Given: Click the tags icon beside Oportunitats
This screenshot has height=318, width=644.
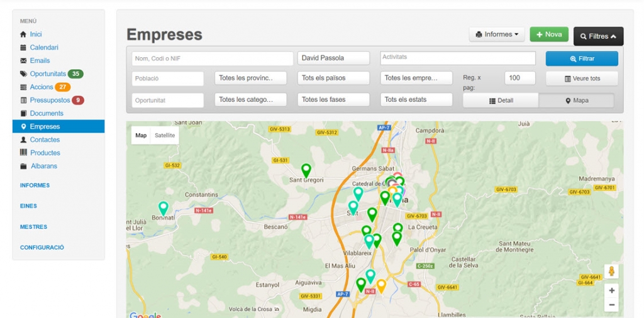Looking at the screenshot, I should click(23, 74).
